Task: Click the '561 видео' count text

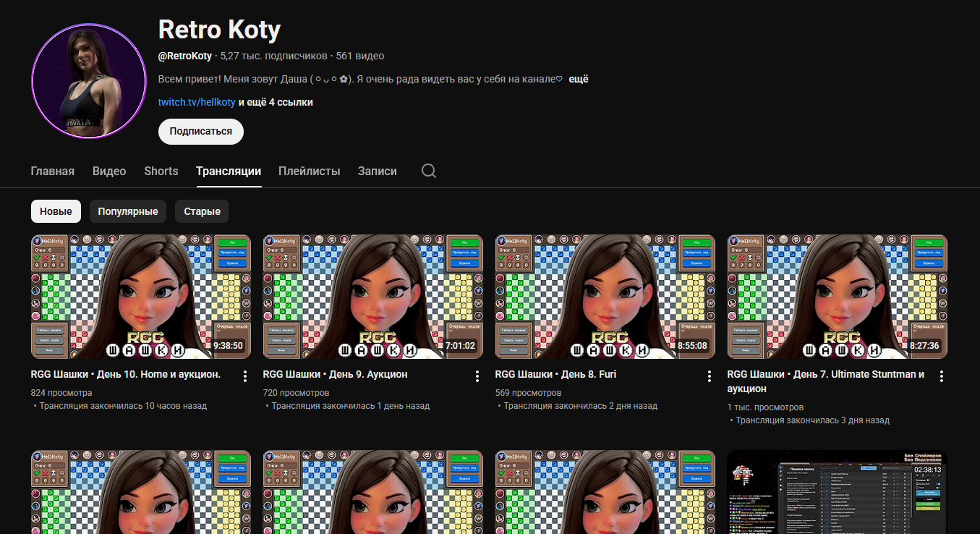Action: (360, 56)
